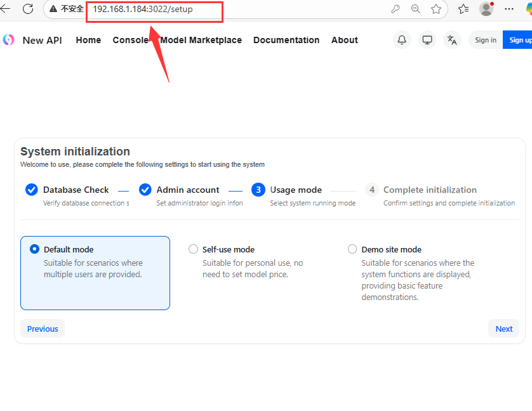Open the saved password key icon
This screenshot has width=532, height=411.
point(396,9)
